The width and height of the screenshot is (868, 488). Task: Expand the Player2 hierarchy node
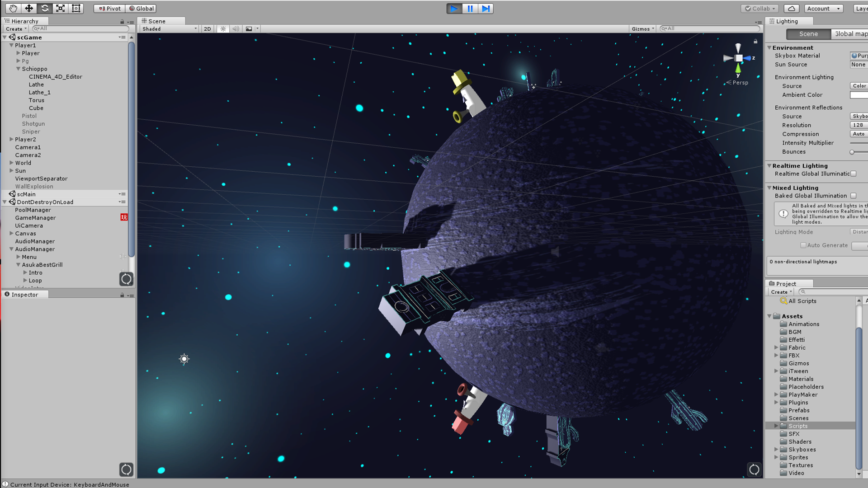click(x=12, y=139)
